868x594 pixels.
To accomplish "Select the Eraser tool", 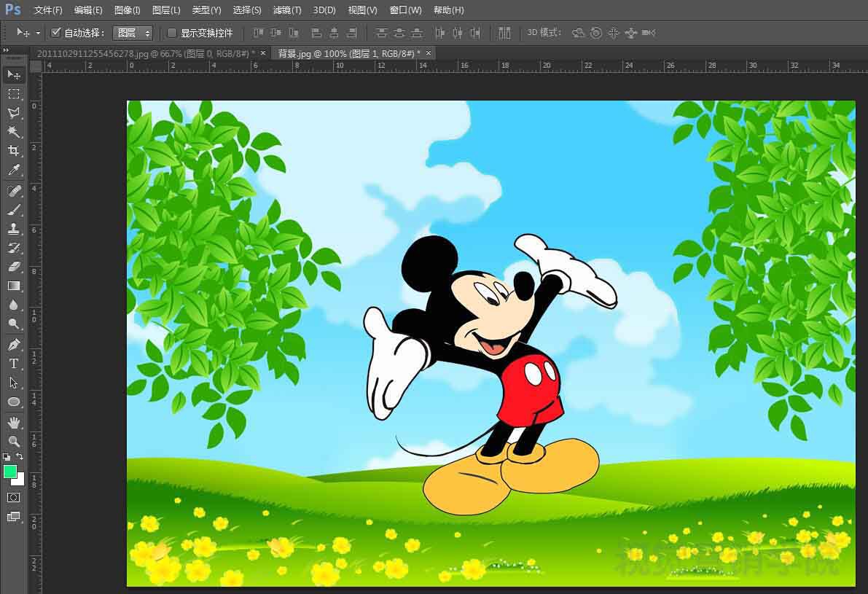I will [14, 267].
